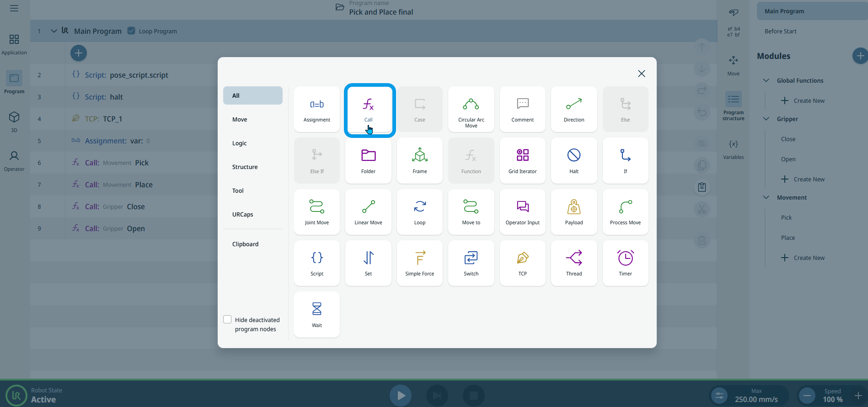Image resolution: width=868 pixels, height=407 pixels.
Task: Insert a Thread node
Action: [x=573, y=263]
